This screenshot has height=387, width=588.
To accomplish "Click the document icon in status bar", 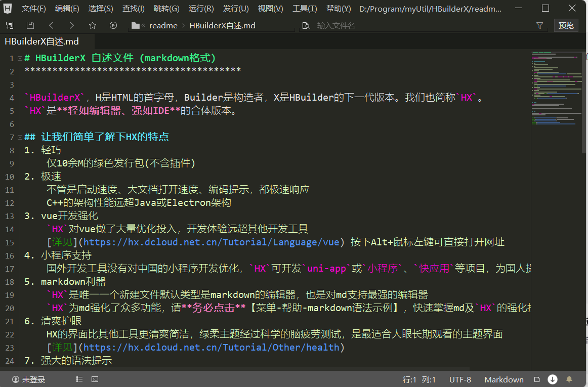I will coord(536,379).
